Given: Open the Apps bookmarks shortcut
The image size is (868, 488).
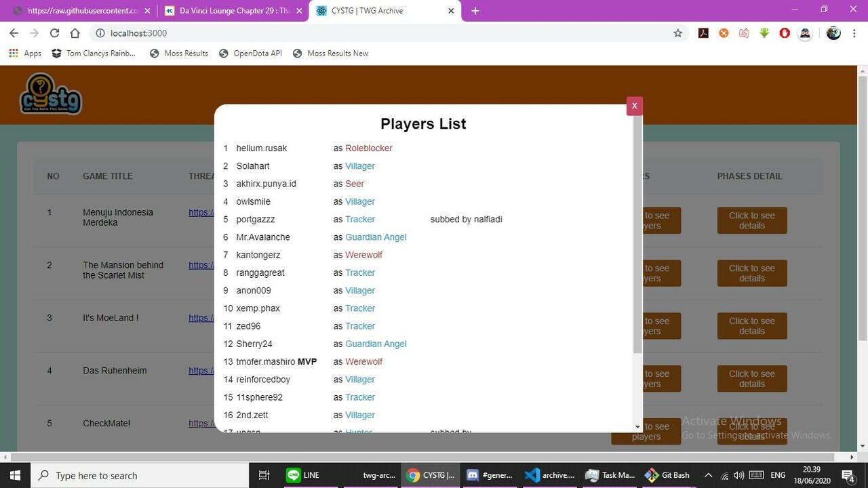Looking at the screenshot, I should point(25,54).
